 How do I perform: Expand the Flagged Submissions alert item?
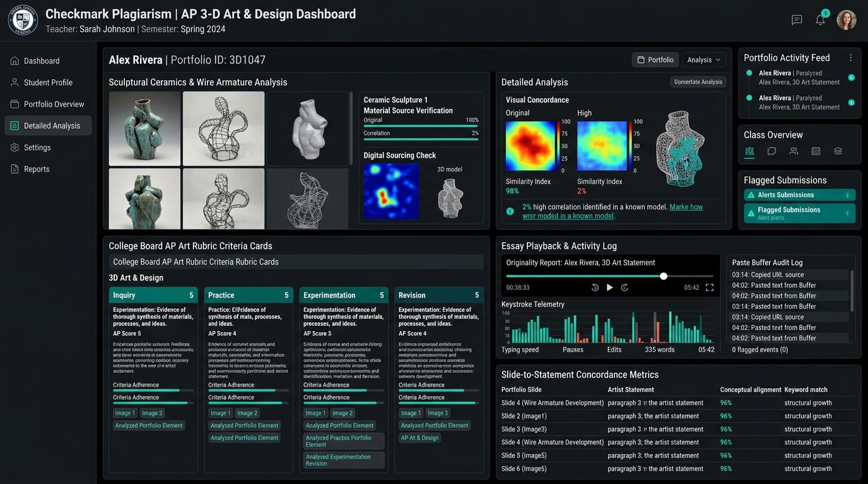(799, 213)
